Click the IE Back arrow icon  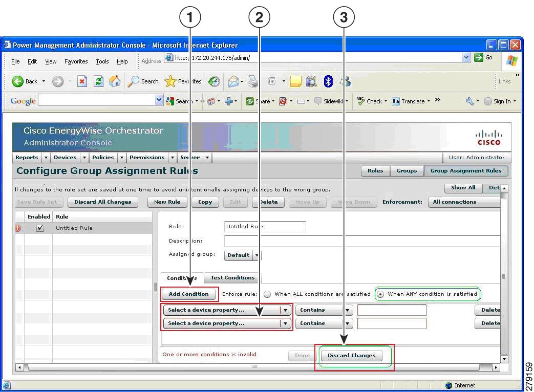click(x=18, y=81)
